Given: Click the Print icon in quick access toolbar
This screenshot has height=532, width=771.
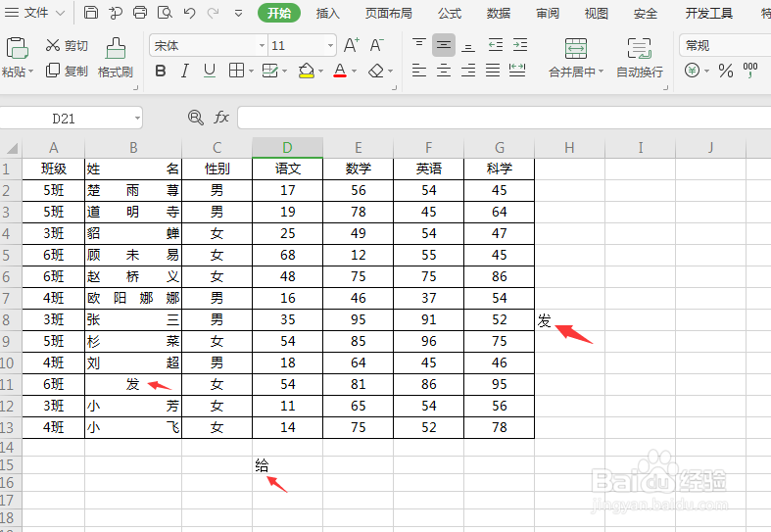Looking at the screenshot, I should tap(140, 13).
